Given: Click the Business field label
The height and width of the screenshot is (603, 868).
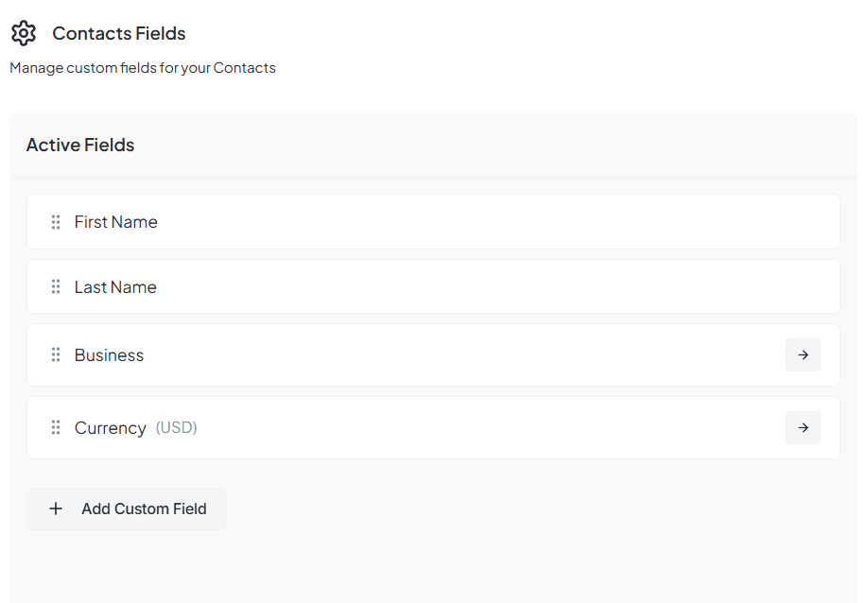Looking at the screenshot, I should click(x=110, y=355).
